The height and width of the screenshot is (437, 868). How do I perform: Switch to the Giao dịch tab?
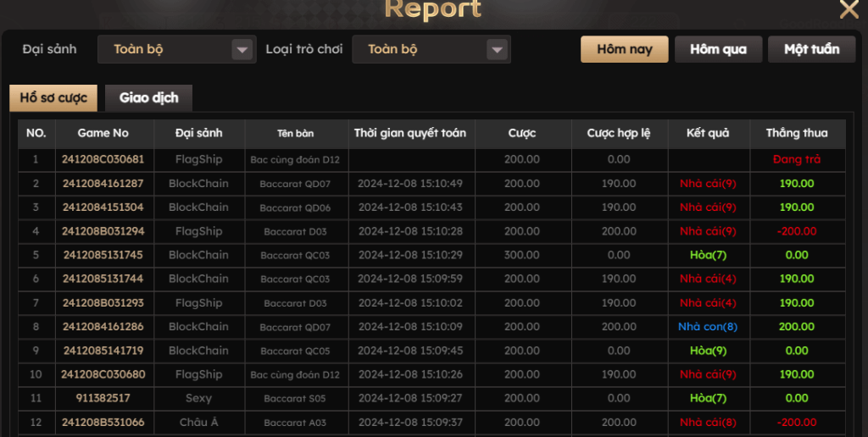tap(148, 98)
